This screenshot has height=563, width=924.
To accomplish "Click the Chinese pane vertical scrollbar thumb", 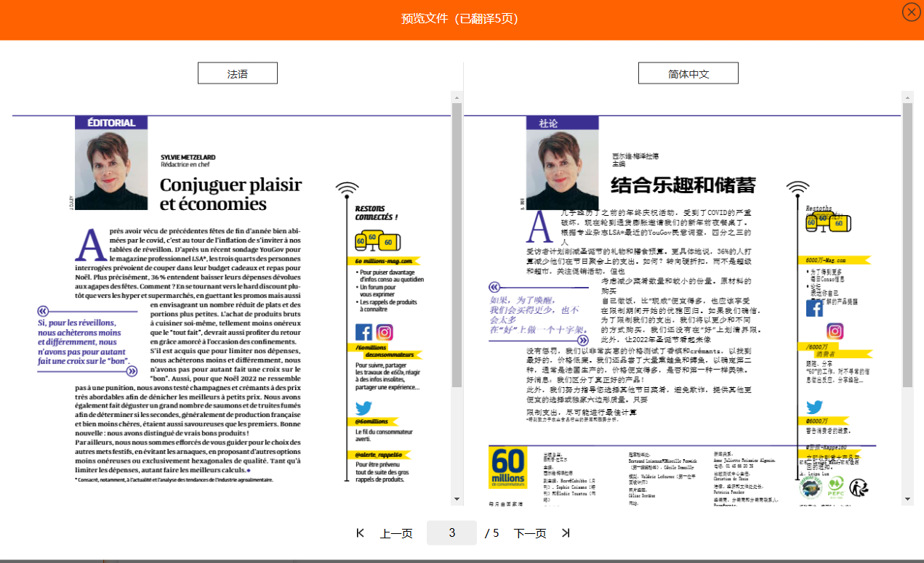I will (907, 245).
